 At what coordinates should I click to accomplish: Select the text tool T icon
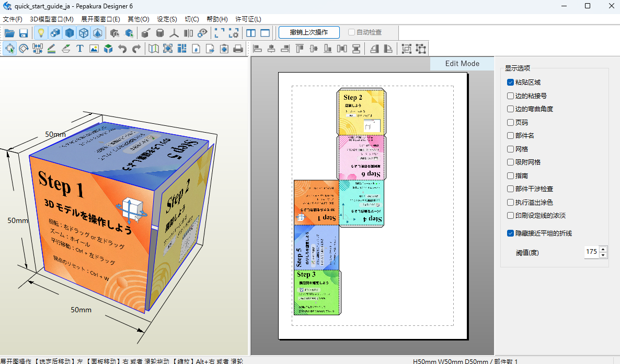click(x=80, y=49)
